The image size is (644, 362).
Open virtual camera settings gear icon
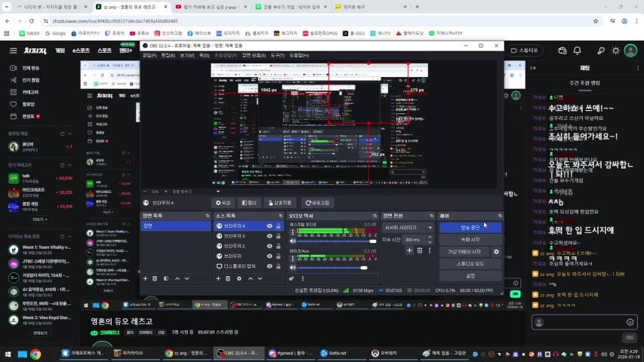(496, 251)
